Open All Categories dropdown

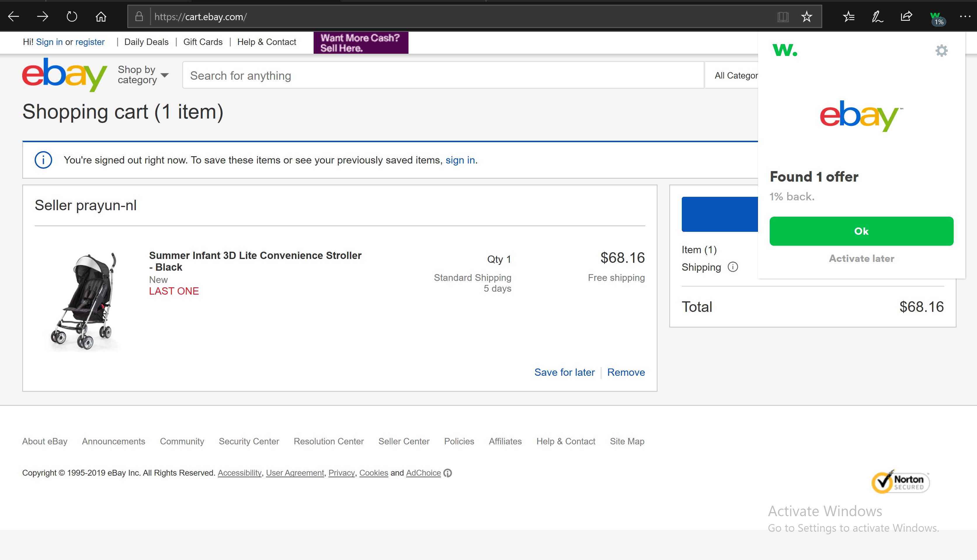[x=736, y=75]
